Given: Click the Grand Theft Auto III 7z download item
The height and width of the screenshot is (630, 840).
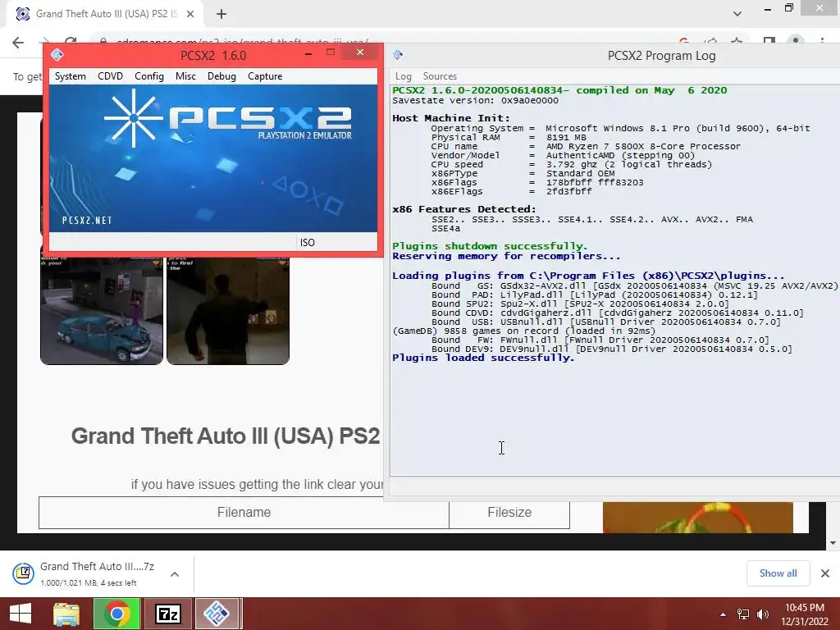Looking at the screenshot, I should click(97, 573).
